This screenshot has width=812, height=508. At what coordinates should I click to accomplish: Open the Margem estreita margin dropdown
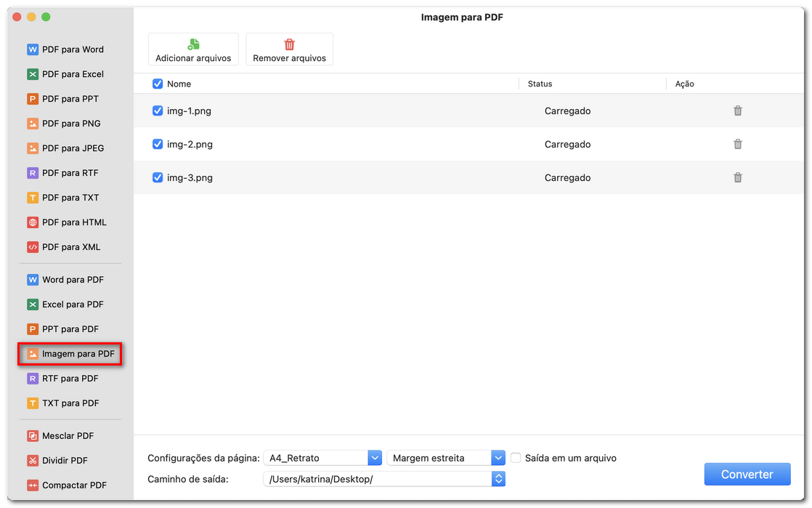(498, 458)
